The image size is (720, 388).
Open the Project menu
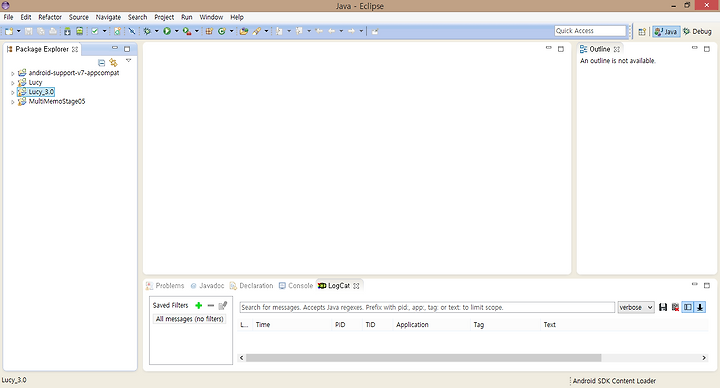164,17
